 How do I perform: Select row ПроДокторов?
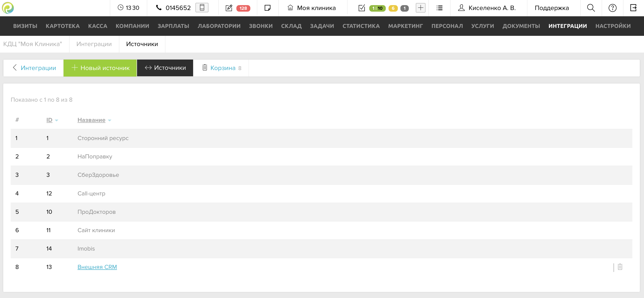pos(321,212)
